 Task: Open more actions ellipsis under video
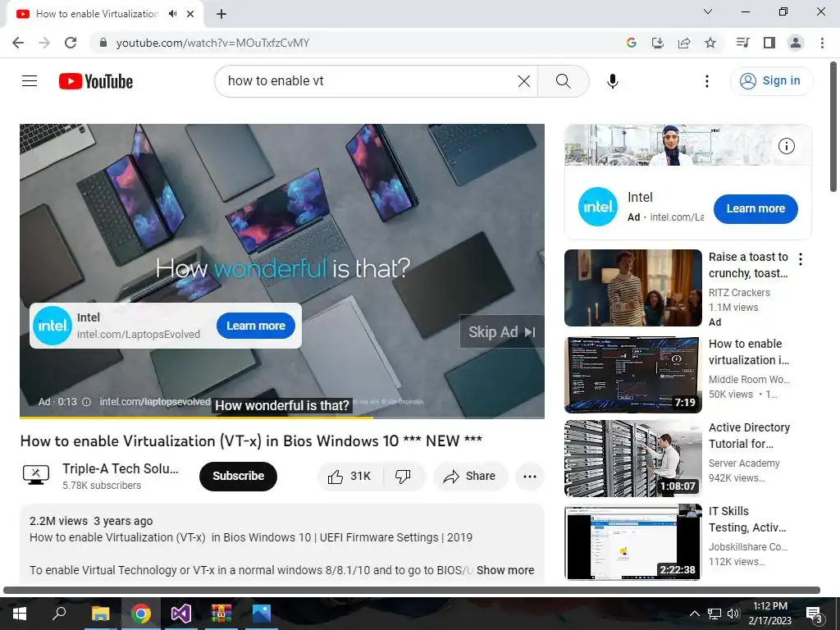click(529, 477)
